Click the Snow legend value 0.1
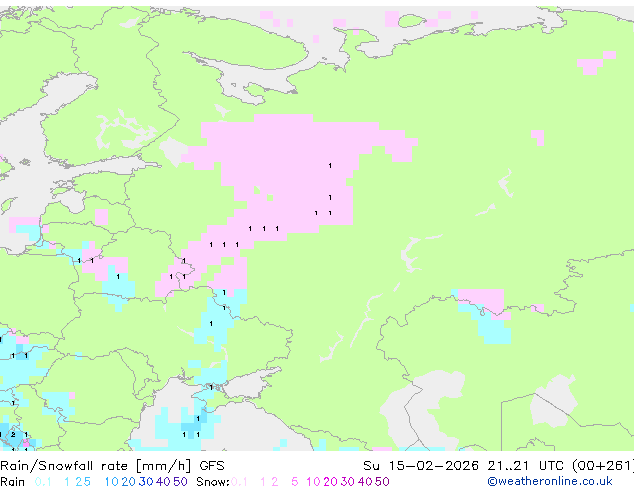634x490 pixels. coord(239,482)
